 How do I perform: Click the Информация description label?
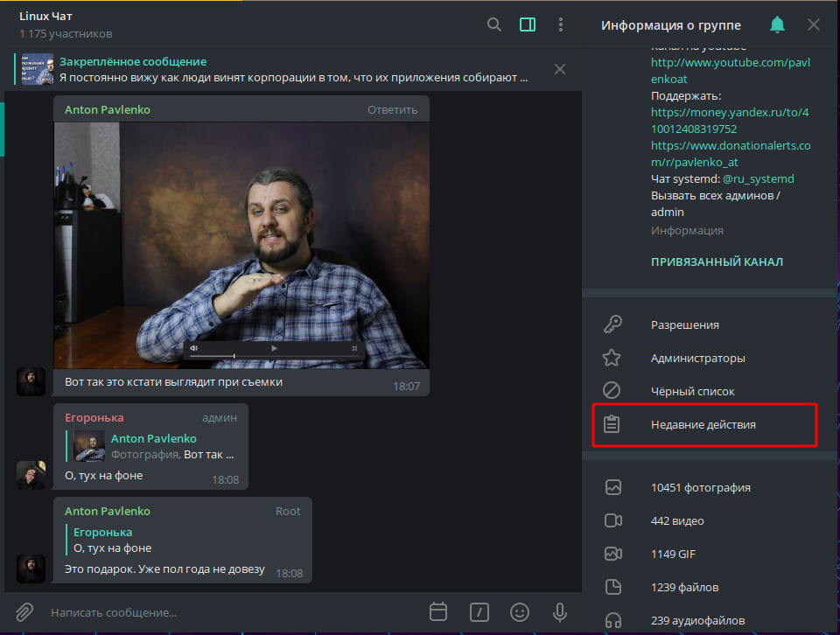pyautogui.click(x=687, y=230)
